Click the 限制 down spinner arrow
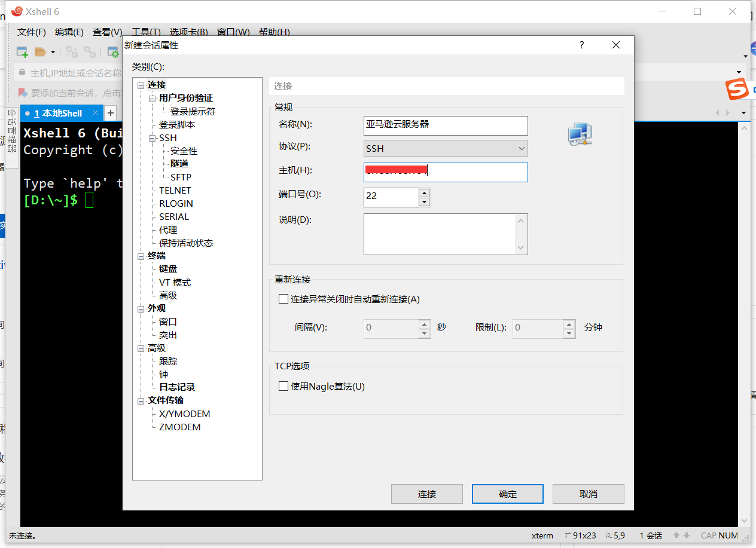Viewport: 756px width, 548px height. (569, 333)
